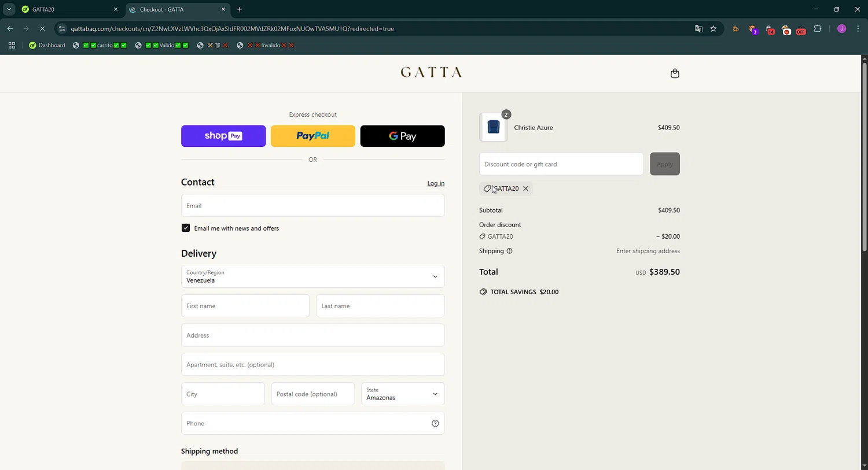
Task: Open Chrome's three-dot menu
Action: coord(858,29)
